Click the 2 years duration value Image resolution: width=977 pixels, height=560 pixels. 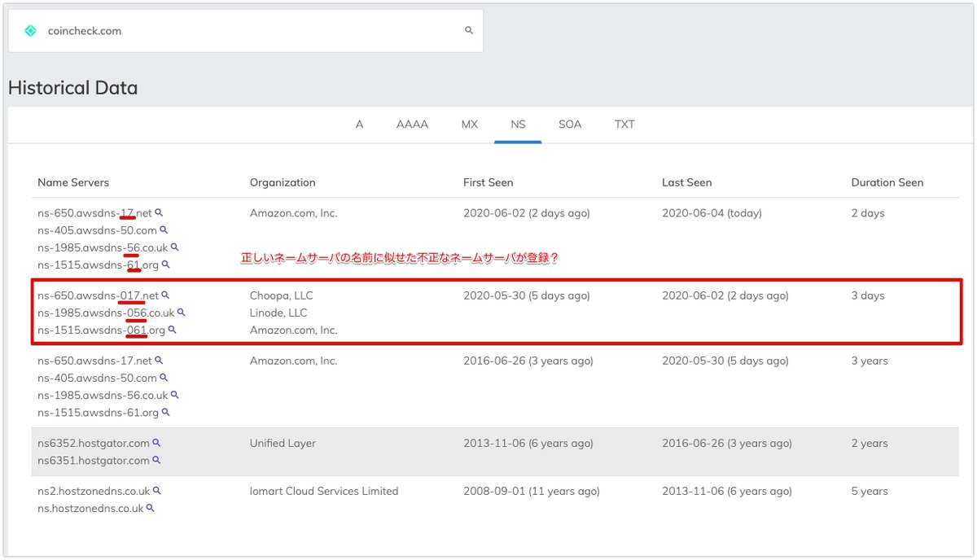tap(870, 444)
